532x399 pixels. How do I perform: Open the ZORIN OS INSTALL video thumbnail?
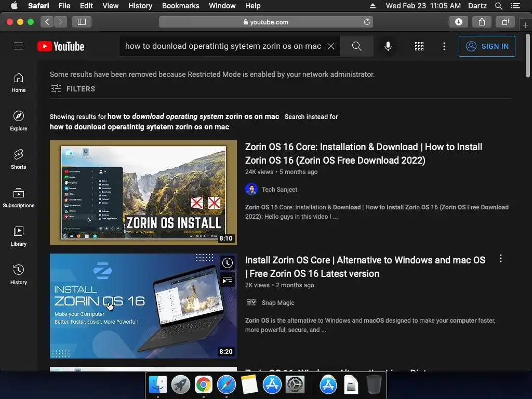[143, 193]
